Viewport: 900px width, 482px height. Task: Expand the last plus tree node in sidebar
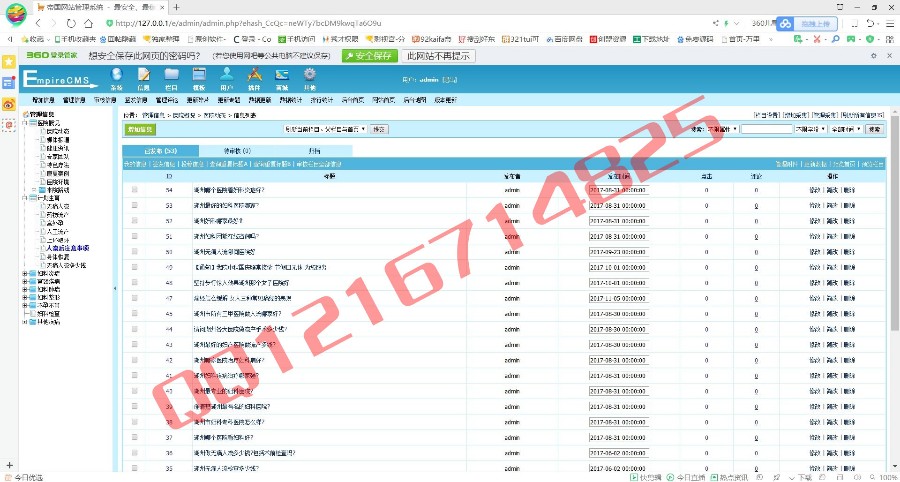[25, 322]
